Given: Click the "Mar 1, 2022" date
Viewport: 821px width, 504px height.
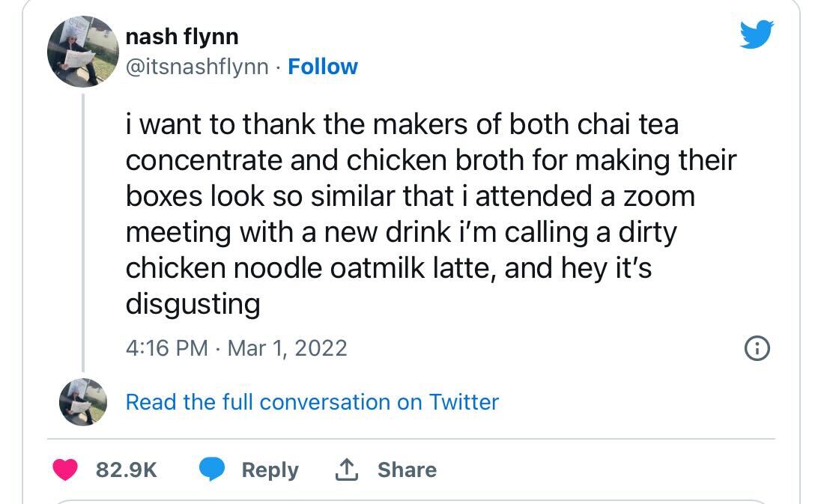Looking at the screenshot, I should (x=287, y=348).
